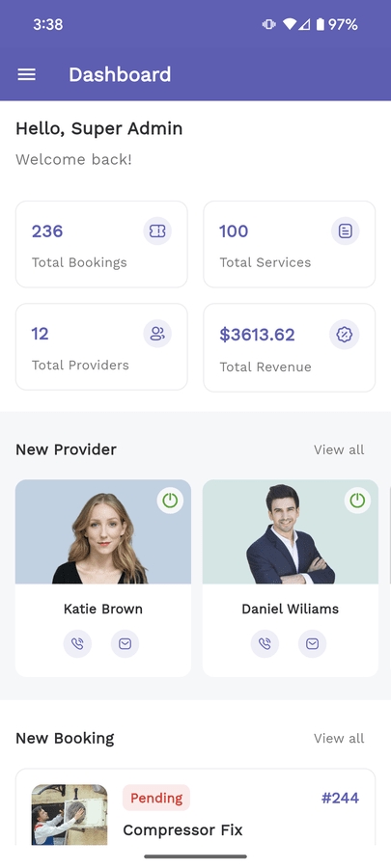Toggle Daniel Wiliams' power status button

(x=357, y=501)
